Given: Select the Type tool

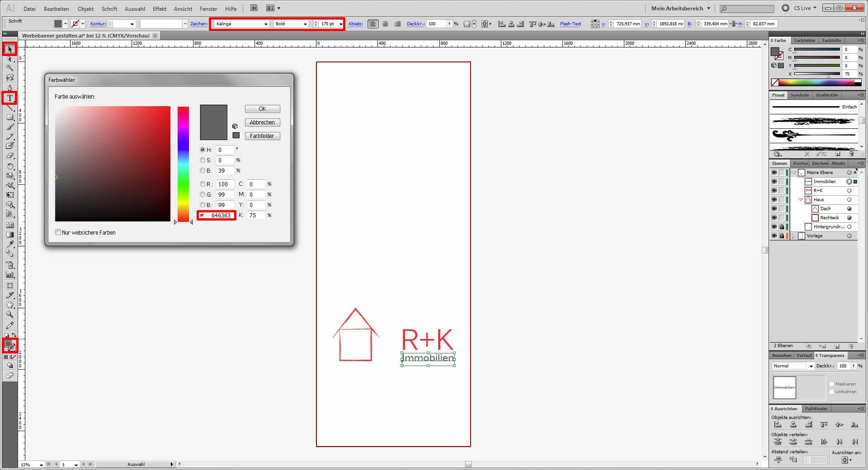Looking at the screenshot, I should (x=9, y=98).
